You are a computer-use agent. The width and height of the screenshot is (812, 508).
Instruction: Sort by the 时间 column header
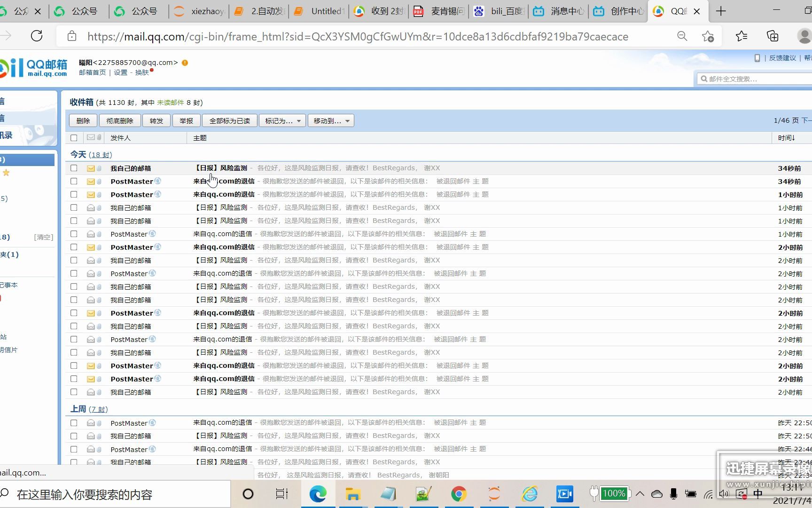pos(786,138)
